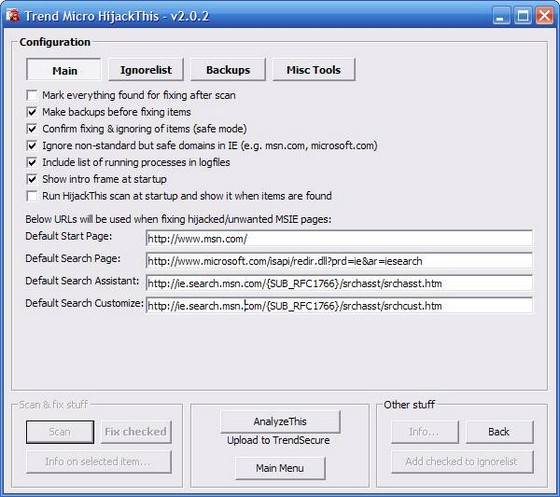
Task: Enable Mark everything found for fixing after scan
Action: (x=32, y=95)
